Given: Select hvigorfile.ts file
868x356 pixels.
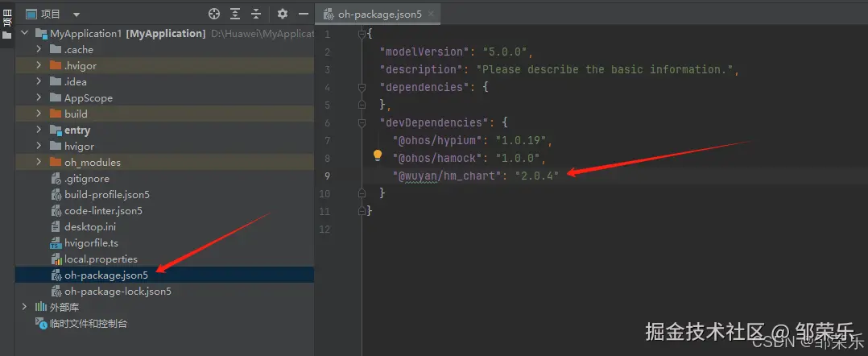Looking at the screenshot, I should pos(91,242).
